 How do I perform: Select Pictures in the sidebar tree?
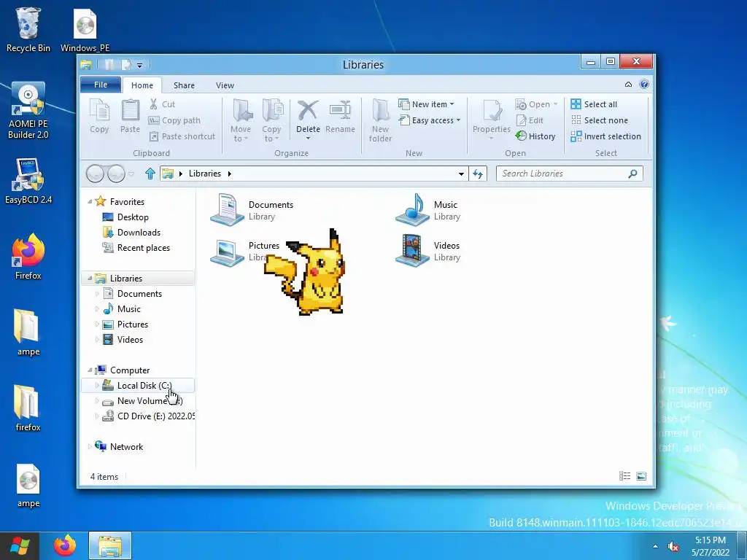click(133, 324)
